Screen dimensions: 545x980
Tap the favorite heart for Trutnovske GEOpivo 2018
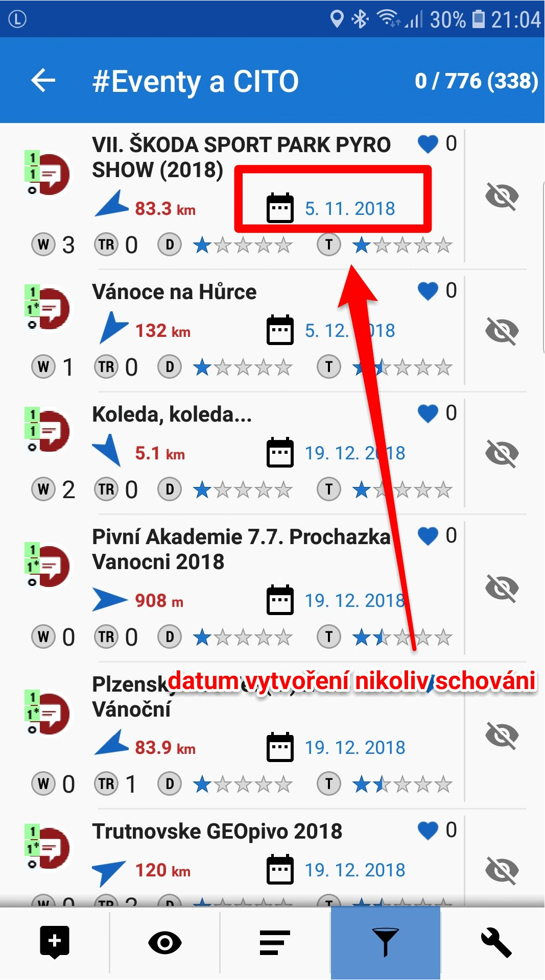click(428, 830)
